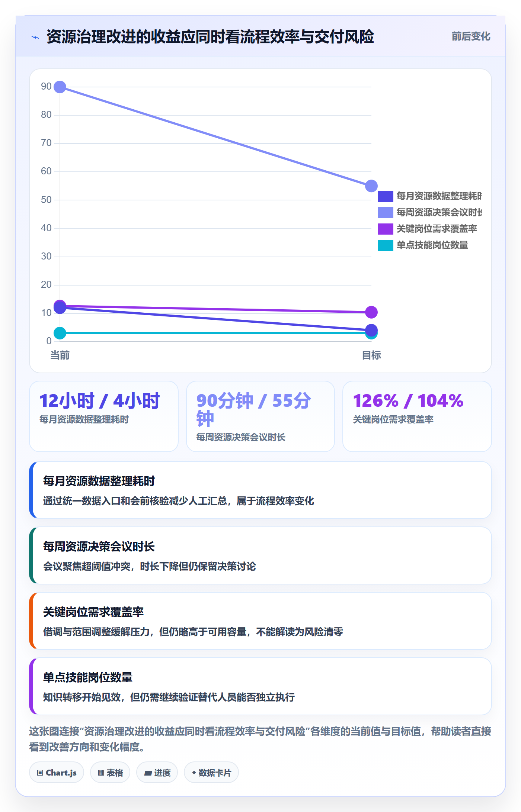This screenshot has height=812, width=521.
Task: Click the chart title 资源治理改进的收益
Action: click(x=210, y=37)
